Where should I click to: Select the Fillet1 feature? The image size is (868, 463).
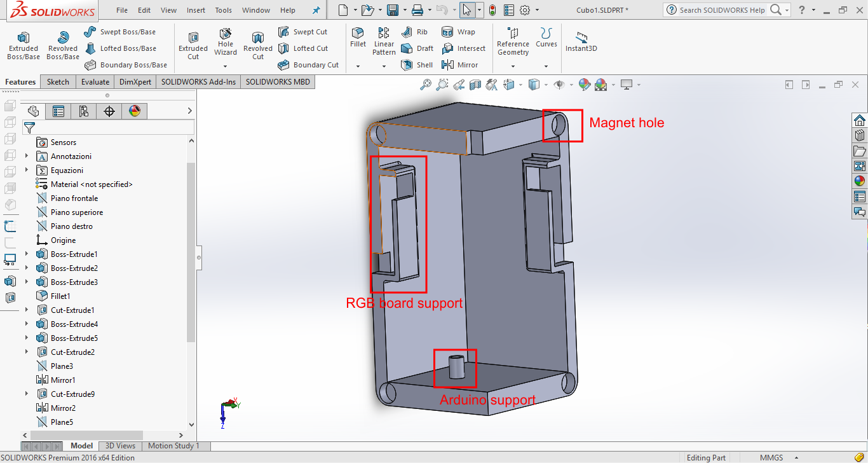pos(60,296)
